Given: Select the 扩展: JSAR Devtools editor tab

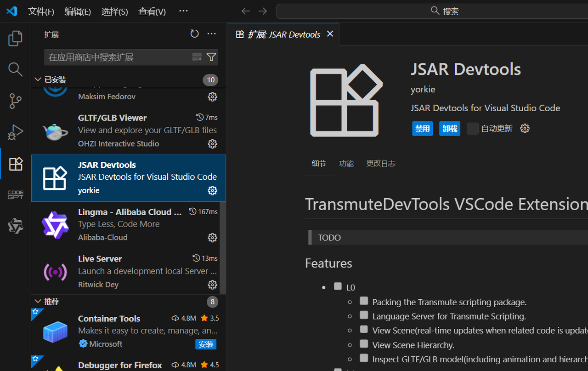Looking at the screenshot, I should tap(283, 34).
